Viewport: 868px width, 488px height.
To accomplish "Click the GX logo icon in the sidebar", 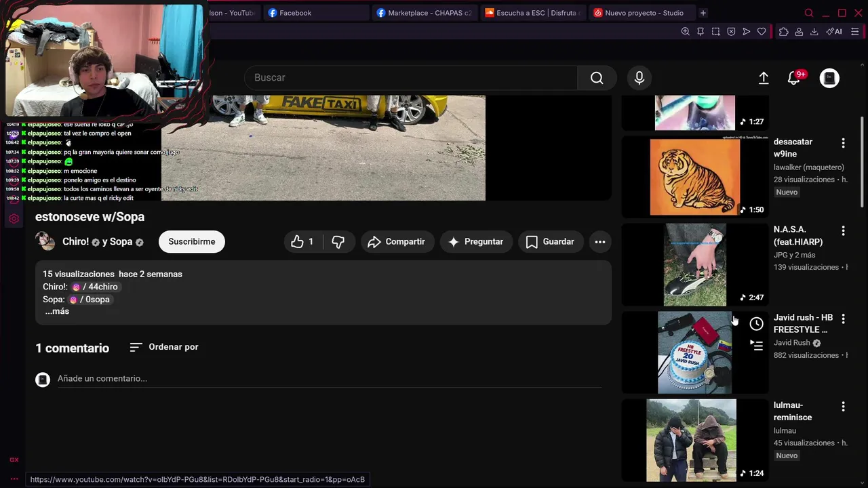I will point(14,460).
